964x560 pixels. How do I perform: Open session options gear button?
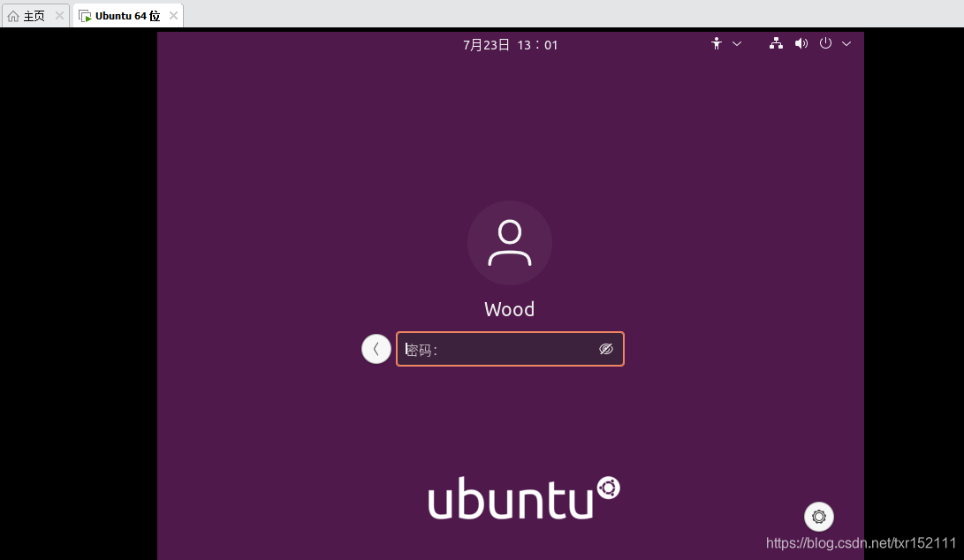819,517
